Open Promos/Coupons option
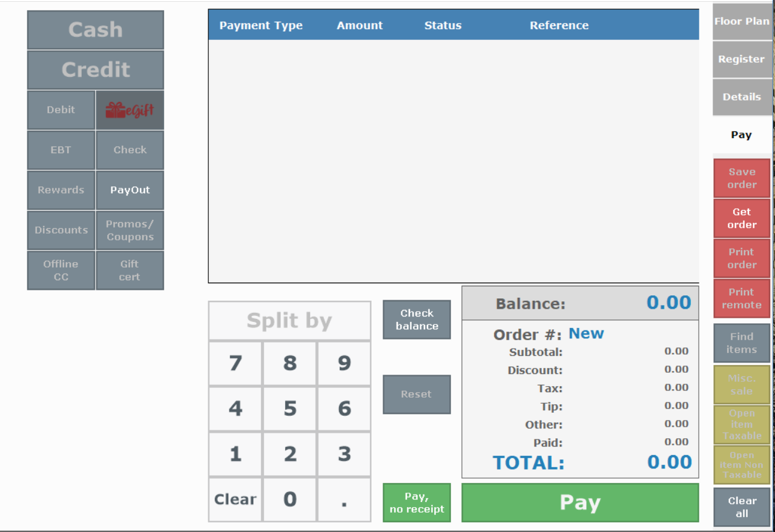Viewport: 775px width, 532px height. point(130,230)
